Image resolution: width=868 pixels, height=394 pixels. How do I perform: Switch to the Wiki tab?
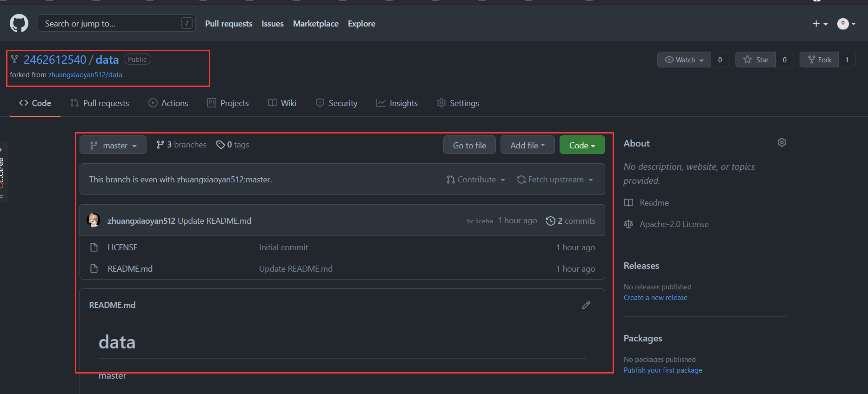[x=282, y=103]
